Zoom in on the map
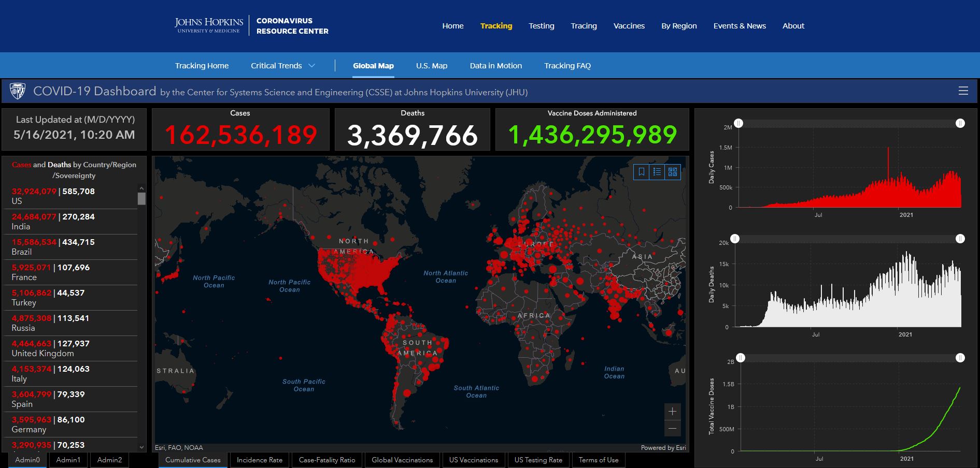Image resolution: width=980 pixels, height=468 pixels. tap(672, 412)
